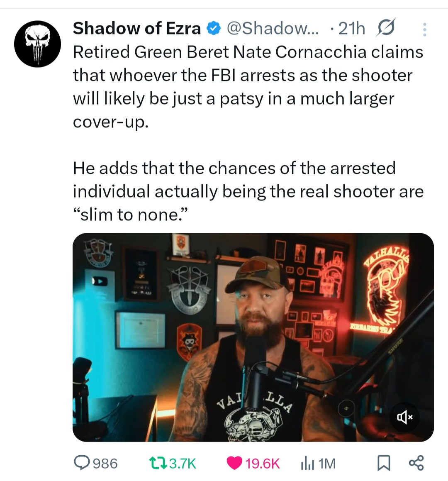Click the tweet text about Nate Cornacchia
This screenshot has height=481, width=448.
[x=248, y=133]
